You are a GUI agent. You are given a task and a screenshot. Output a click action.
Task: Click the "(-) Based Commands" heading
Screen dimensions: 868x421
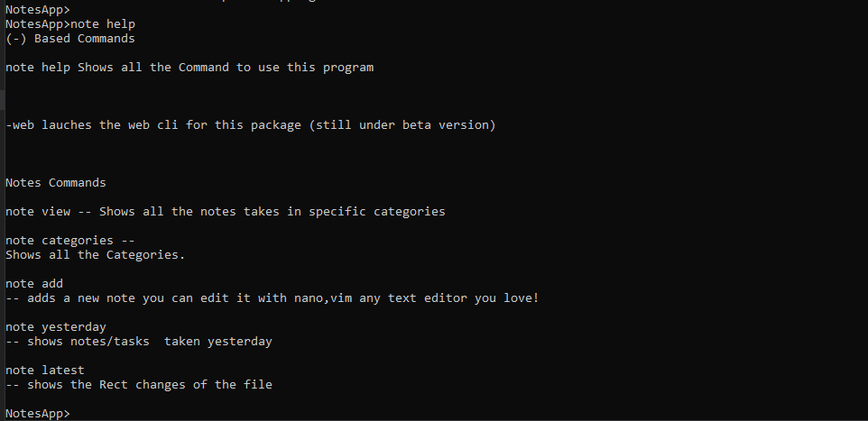pos(70,39)
